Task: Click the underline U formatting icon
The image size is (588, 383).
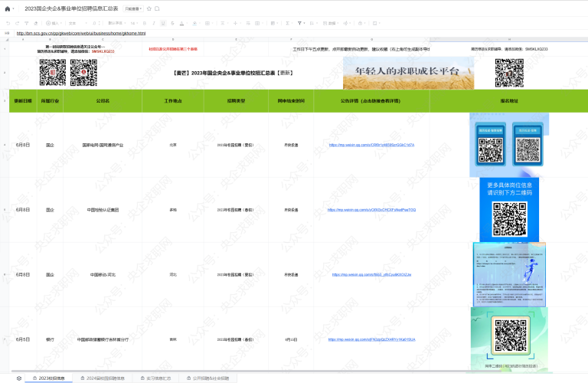Action: click(x=163, y=23)
